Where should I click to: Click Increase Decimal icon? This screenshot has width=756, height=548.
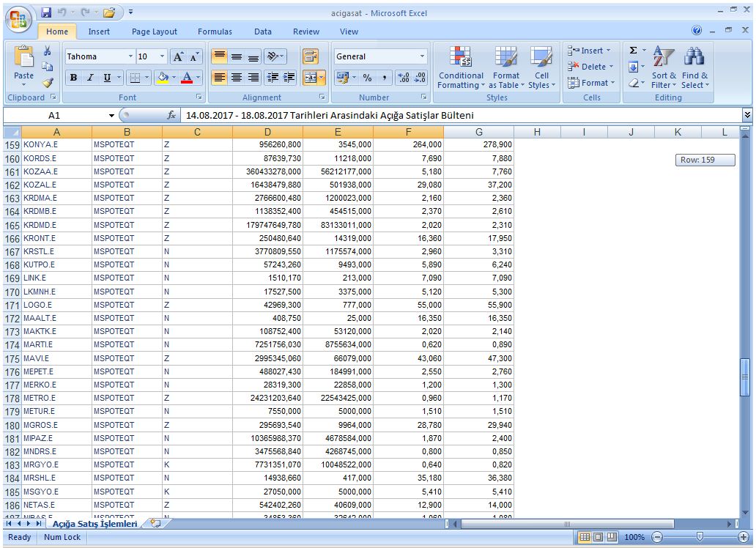(x=404, y=77)
